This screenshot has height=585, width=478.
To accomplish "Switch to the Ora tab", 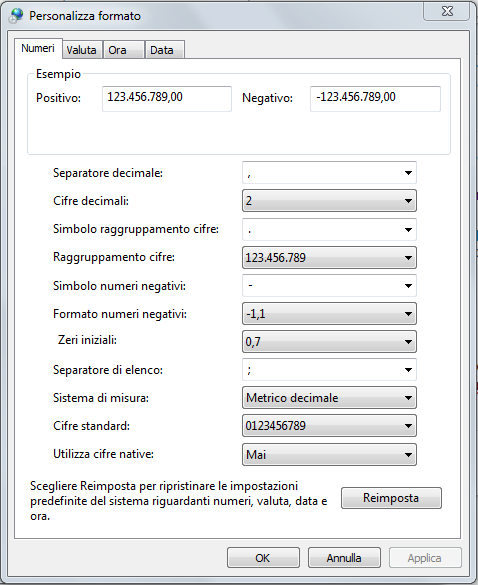I will (124, 50).
